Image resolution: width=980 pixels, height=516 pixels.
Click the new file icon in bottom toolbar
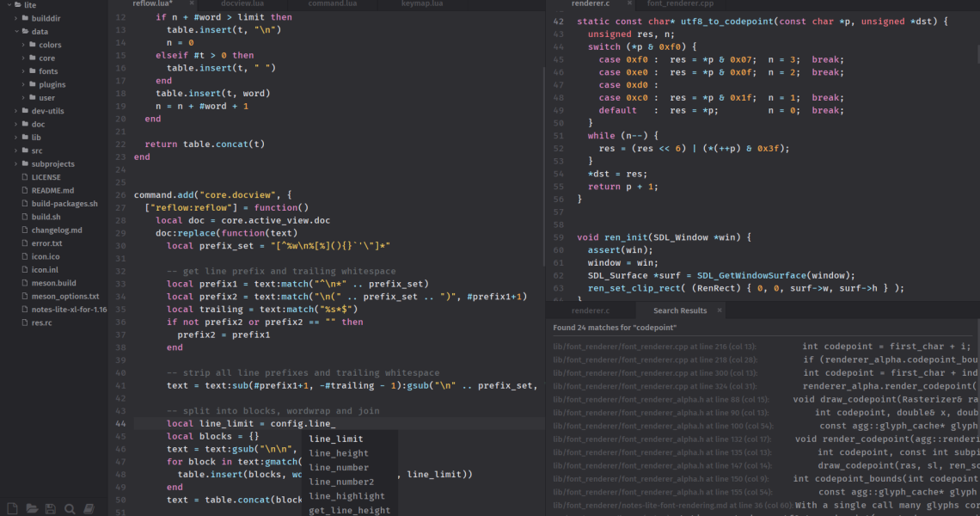pyautogui.click(x=12, y=508)
